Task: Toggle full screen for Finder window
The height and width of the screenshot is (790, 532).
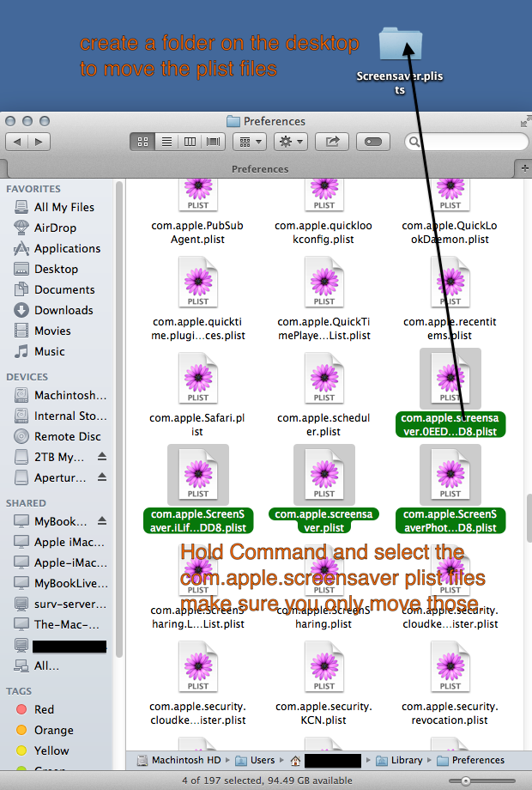Action: click(x=525, y=121)
